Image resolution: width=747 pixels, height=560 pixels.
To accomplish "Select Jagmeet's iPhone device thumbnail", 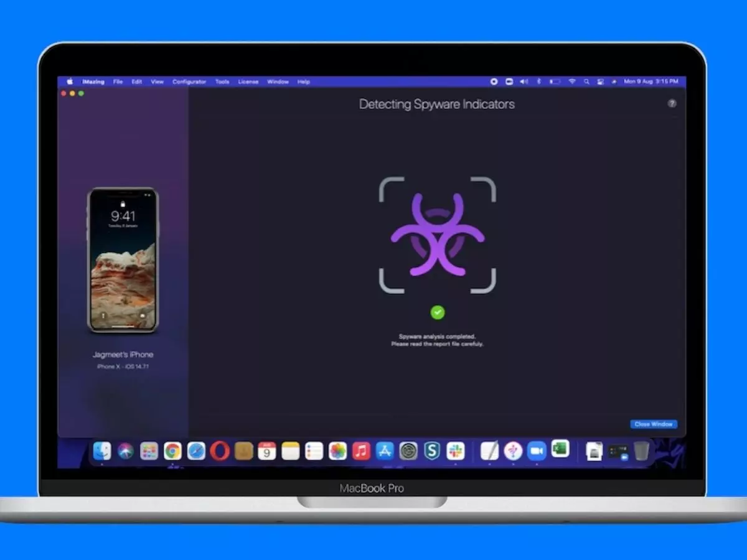I will point(123,260).
